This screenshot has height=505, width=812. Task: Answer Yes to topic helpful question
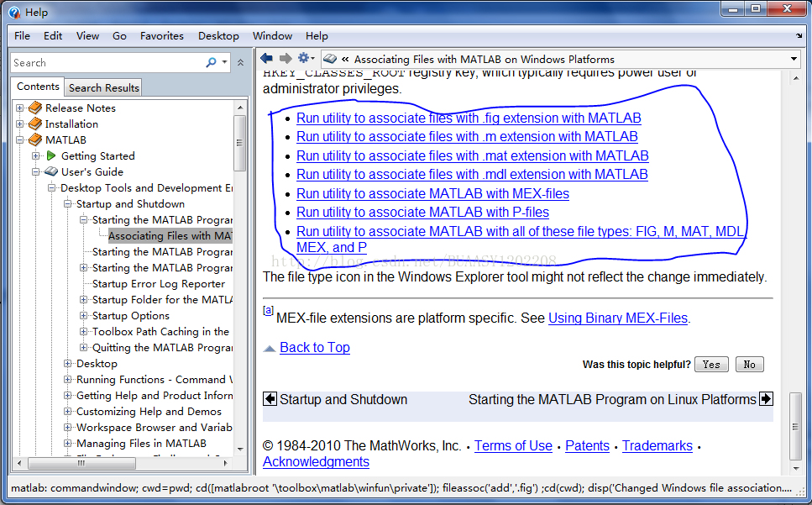tap(711, 364)
